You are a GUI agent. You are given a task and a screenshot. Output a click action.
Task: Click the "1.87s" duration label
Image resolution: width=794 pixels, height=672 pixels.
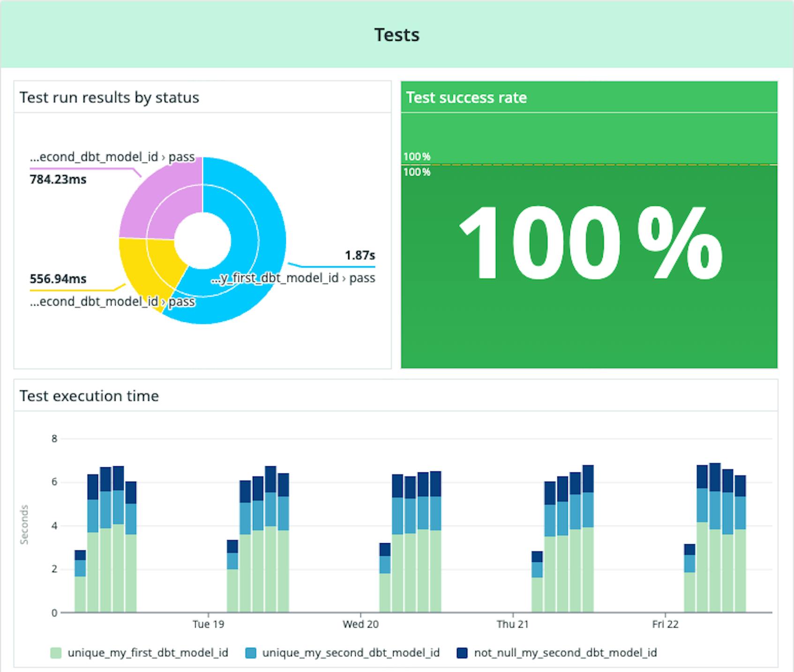(x=359, y=256)
